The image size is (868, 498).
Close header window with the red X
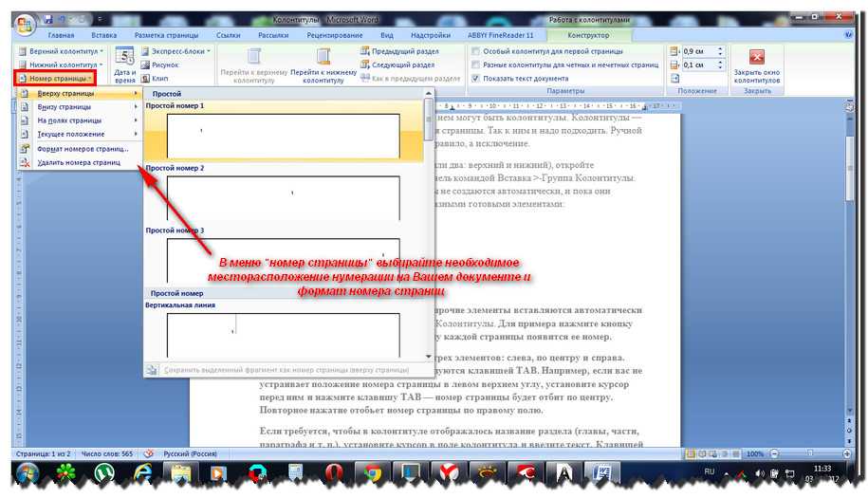pyautogui.click(x=757, y=58)
